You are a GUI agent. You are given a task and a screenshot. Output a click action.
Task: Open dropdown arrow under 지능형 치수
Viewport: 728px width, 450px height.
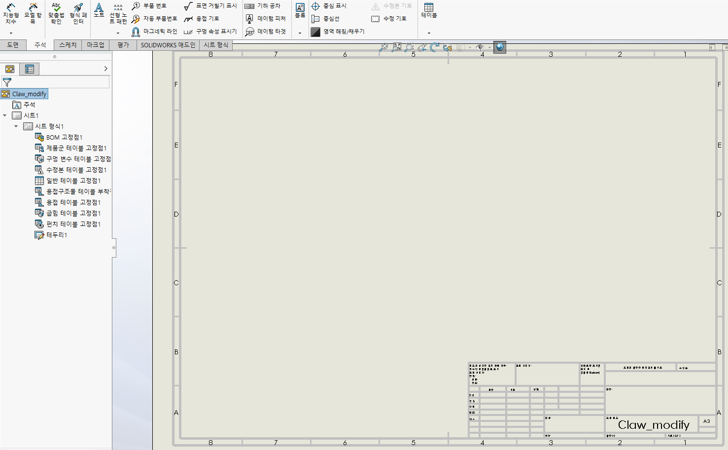(x=11, y=33)
